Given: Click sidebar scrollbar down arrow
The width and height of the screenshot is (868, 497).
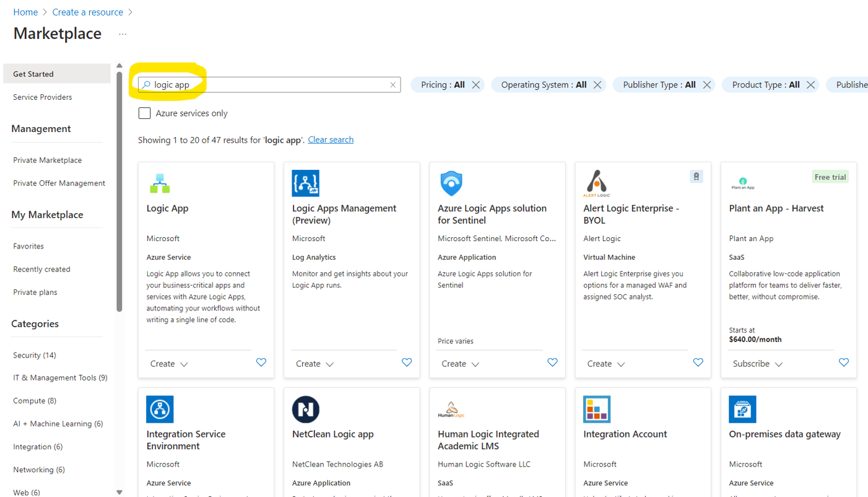Looking at the screenshot, I should coord(119,492).
